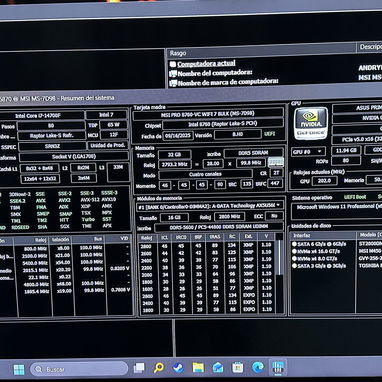The width and height of the screenshot is (382, 382).
Task: Click the 5400.0 MHz clock row value
Action: [x=35, y=263]
